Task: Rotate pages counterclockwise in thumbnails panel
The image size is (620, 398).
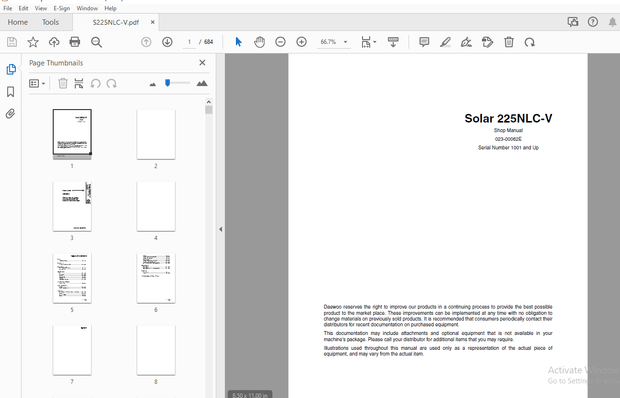Action: [x=95, y=83]
